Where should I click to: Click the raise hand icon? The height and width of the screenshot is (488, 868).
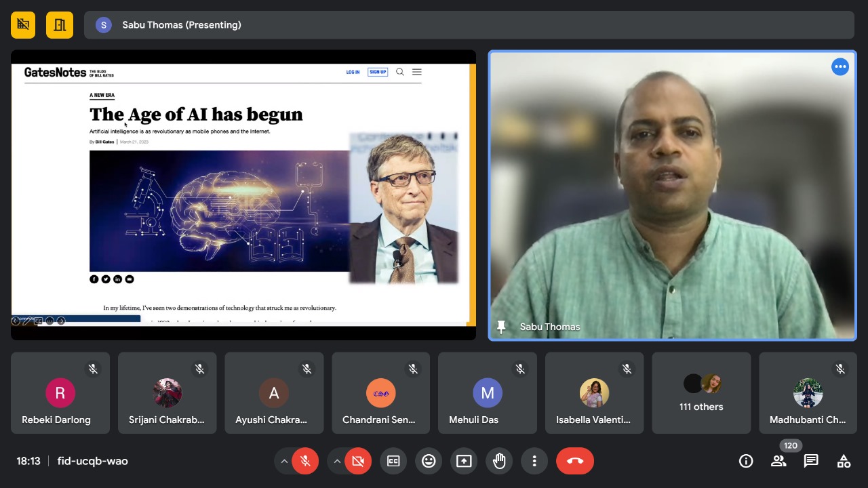click(x=499, y=461)
